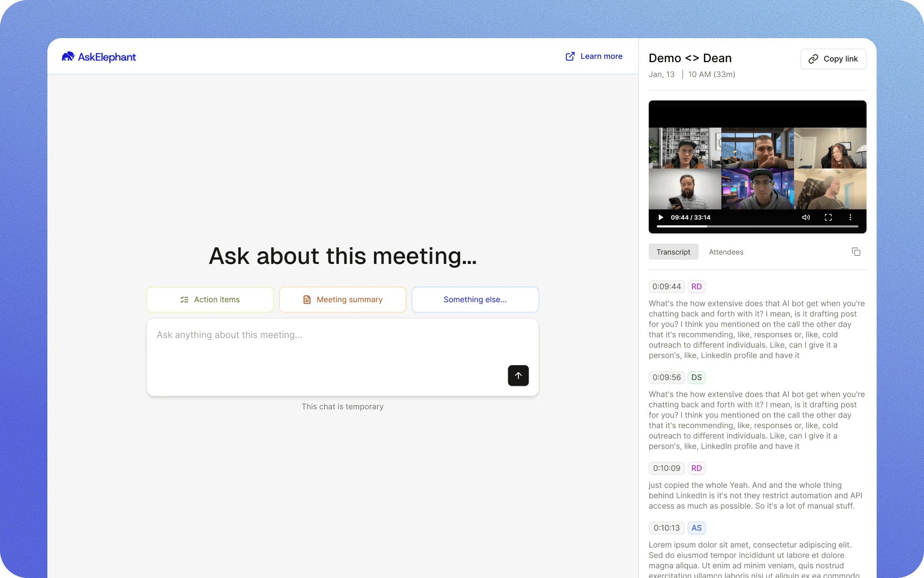Screen dimensions: 924x578
Task: Click the Copy link button
Action: [833, 59]
